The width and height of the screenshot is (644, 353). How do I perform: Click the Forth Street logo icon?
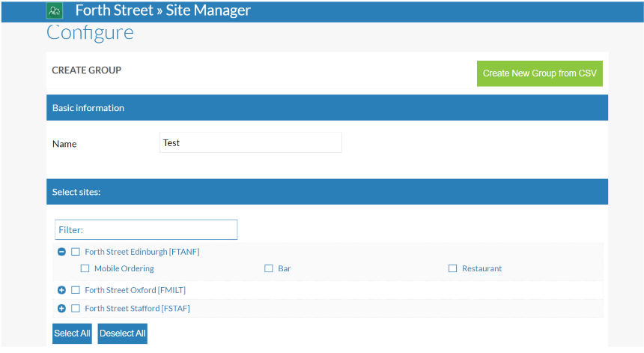pyautogui.click(x=55, y=11)
